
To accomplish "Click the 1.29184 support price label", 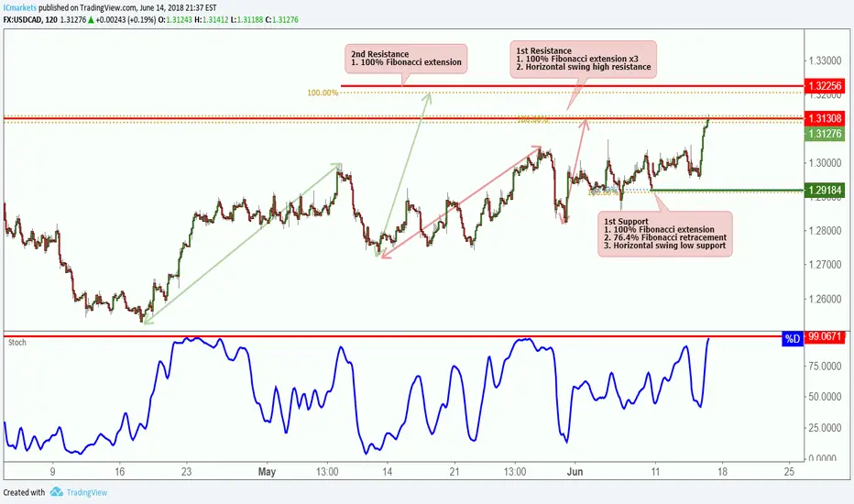I will (825, 191).
